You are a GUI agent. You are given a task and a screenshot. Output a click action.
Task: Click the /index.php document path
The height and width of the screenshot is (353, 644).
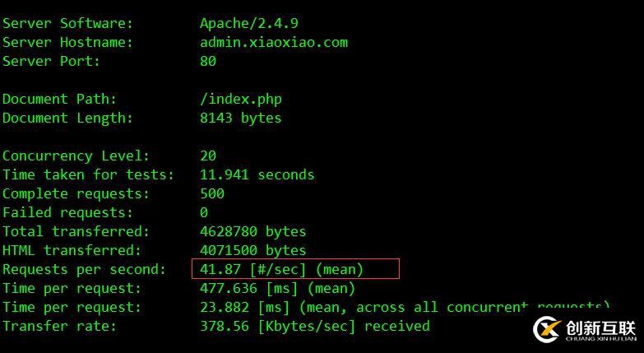[x=240, y=99]
